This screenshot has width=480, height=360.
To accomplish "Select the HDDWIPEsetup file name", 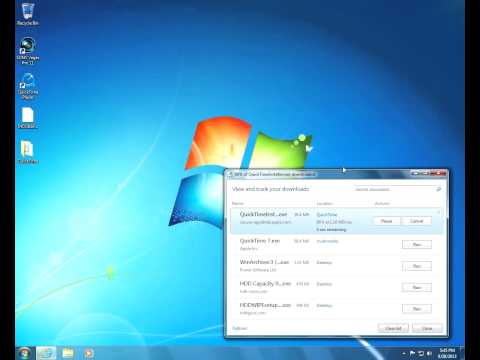I will tap(265, 305).
